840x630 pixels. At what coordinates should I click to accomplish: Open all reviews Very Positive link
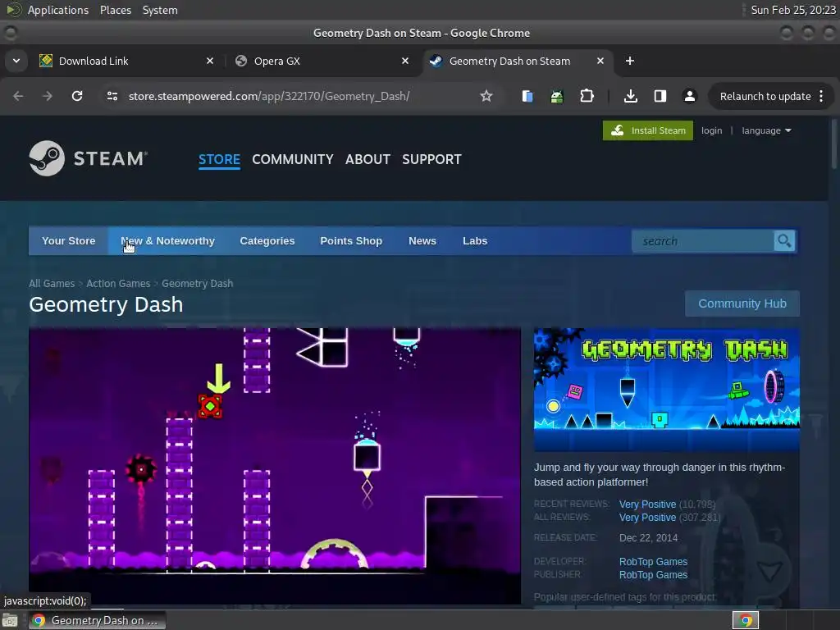click(647, 518)
